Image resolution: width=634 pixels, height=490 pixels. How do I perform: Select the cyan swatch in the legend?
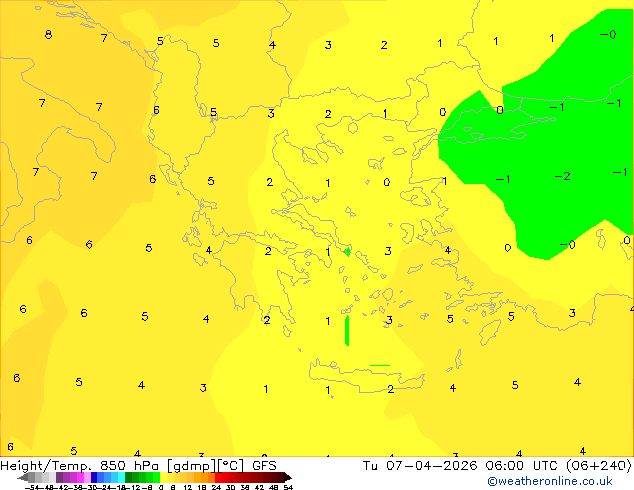[121, 477]
